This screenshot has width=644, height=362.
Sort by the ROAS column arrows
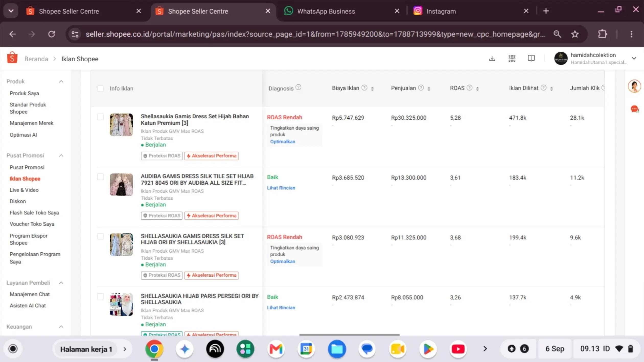coord(477,88)
